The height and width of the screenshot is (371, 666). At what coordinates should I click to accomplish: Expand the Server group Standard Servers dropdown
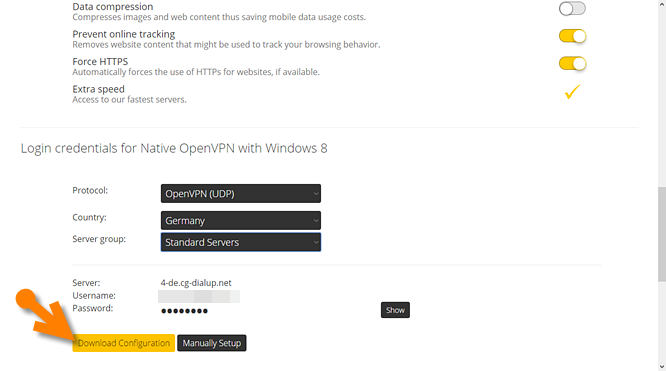point(240,242)
